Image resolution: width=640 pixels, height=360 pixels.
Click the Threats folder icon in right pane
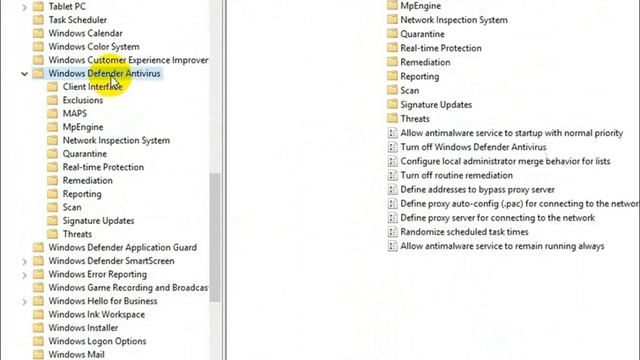pos(392,119)
